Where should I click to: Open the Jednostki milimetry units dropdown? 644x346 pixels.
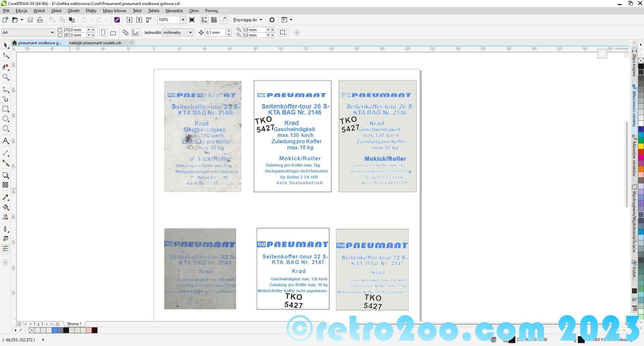190,33
